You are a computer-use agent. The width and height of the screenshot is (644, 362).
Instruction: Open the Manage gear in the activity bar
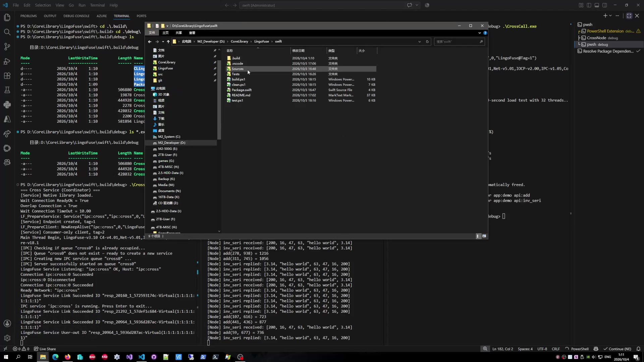pyautogui.click(x=7, y=338)
